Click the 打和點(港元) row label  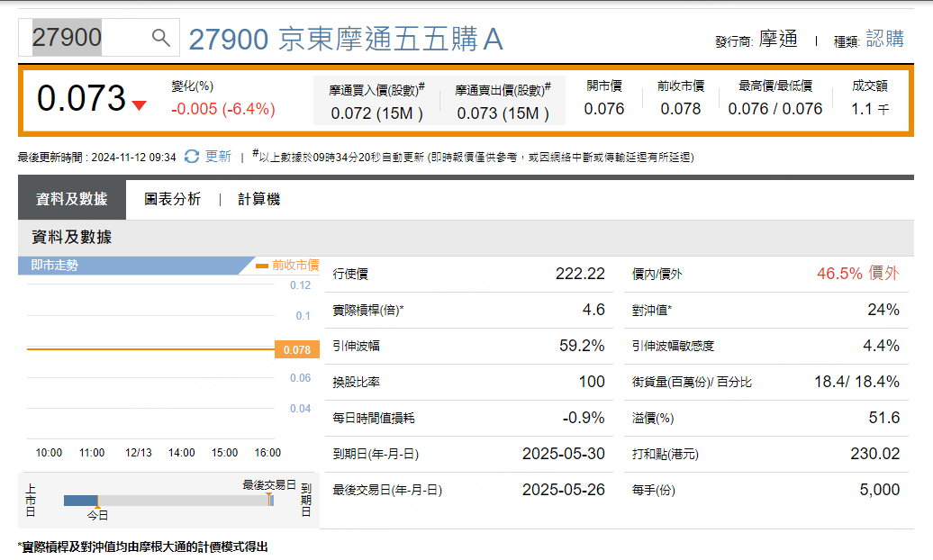[666, 454]
